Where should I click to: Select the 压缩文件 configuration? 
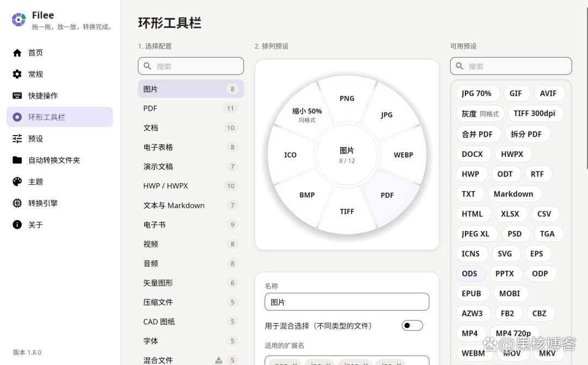pos(191,302)
